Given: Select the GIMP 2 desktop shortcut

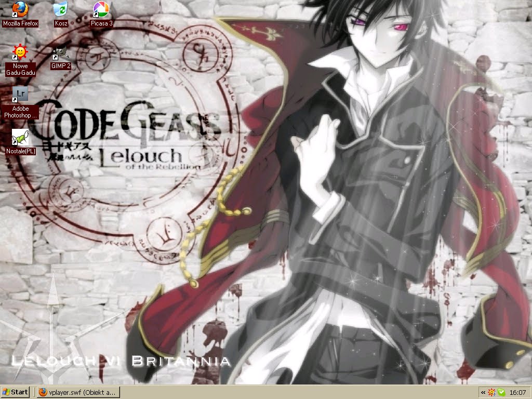Looking at the screenshot, I should coord(61,57).
